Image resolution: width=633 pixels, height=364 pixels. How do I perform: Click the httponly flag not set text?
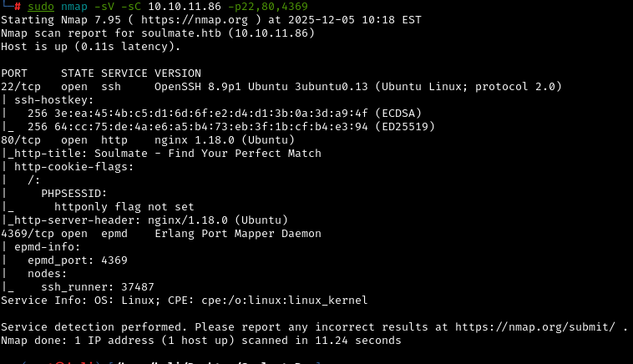(124, 207)
